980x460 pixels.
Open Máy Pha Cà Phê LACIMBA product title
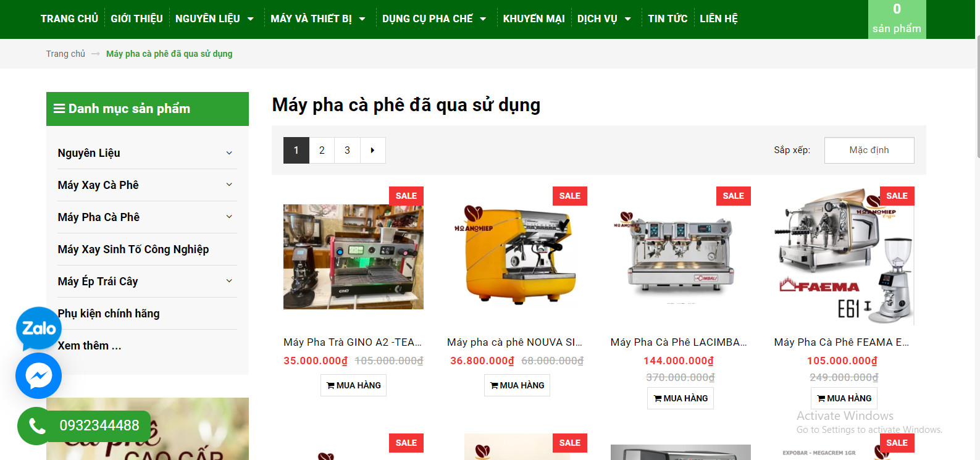coord(679,342)
